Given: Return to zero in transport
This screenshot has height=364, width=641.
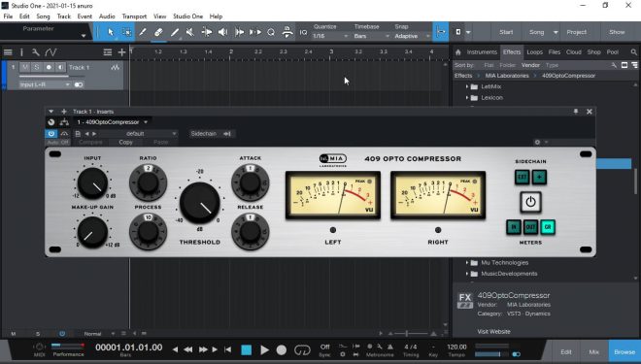Looking at the screenshot, I should click(x=227, y=349).
